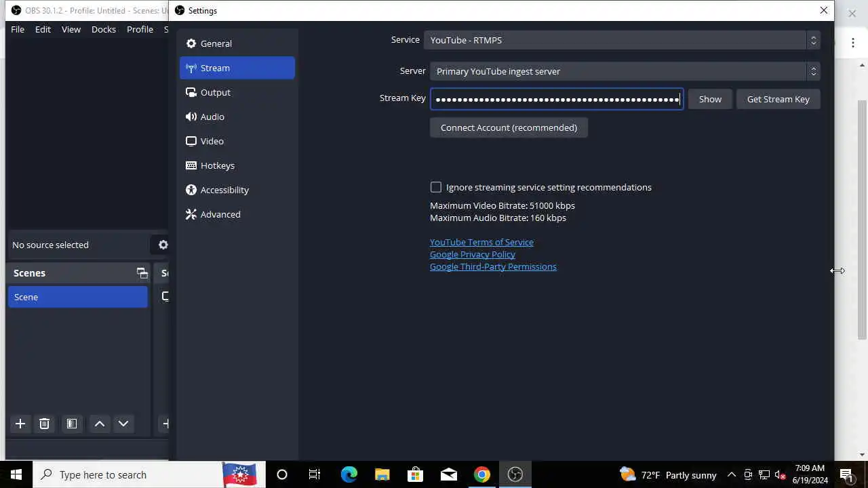This screenshot has width=868, height=488.
Task: Click three-dot menu in background window
Action: coord(852,43)
